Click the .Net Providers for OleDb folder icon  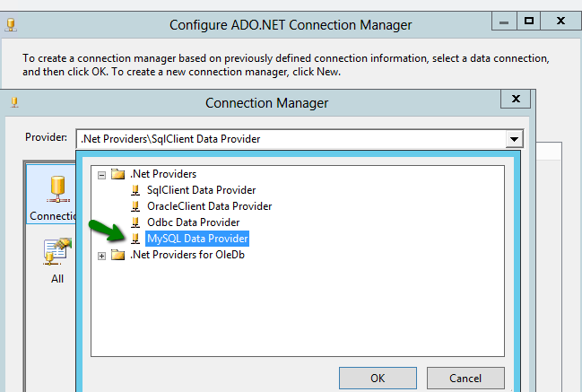click(x=117, y=255)
